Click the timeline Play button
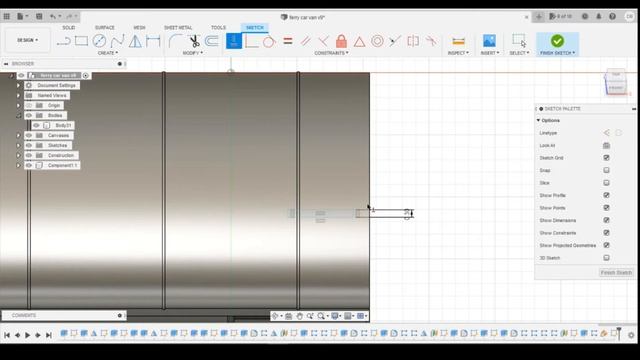The image size is (640, 360). tap(27, 335)
